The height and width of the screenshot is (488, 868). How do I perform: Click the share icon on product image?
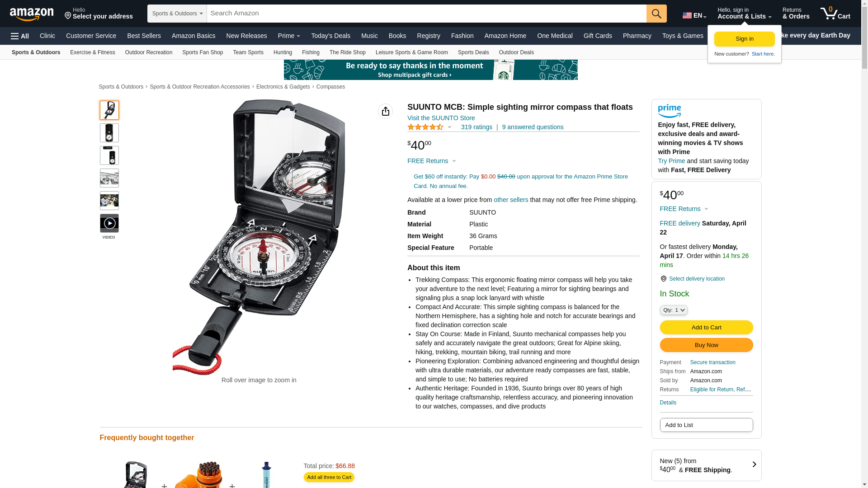pyautogui.click(x=385, y=111)
